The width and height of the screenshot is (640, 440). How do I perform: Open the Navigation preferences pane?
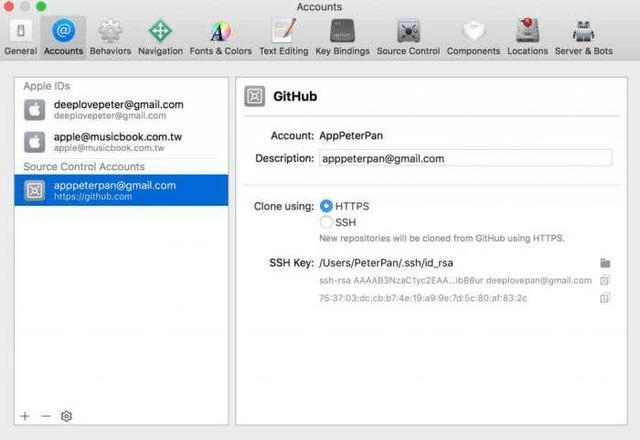(160, 38)
